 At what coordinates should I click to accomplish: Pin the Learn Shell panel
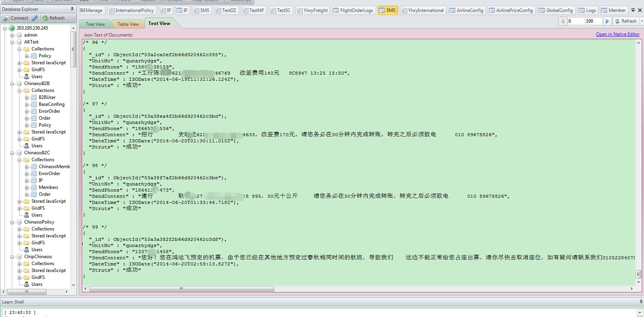click(641, 302)
